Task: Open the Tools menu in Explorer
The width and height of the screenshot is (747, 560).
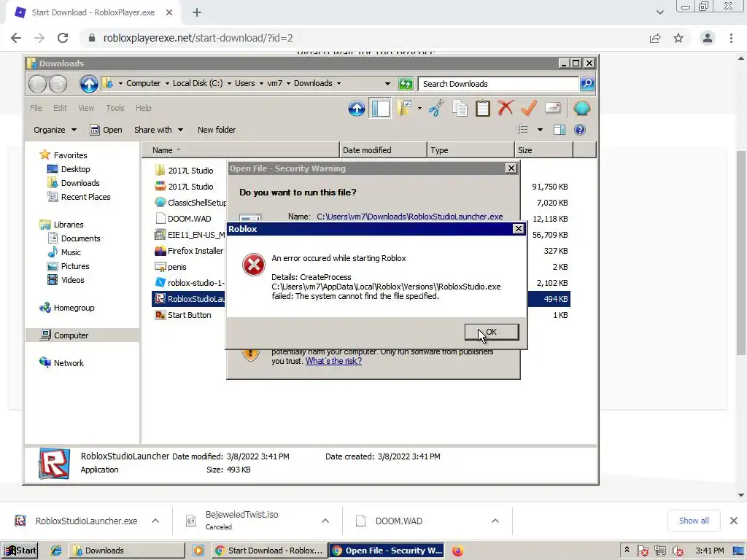Action: (115, 108)
